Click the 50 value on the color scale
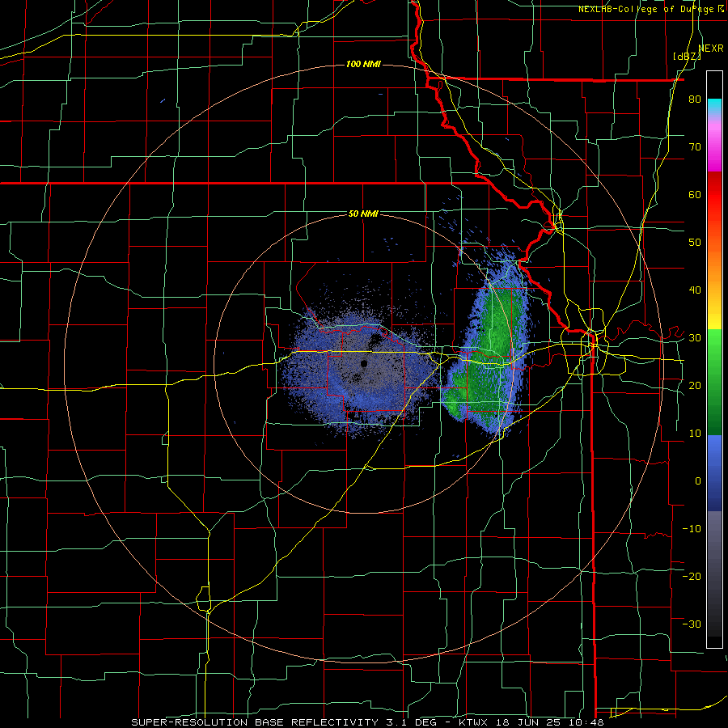This screenshot has height=728, width=728. pyautogui.click(x=695, y=243)
